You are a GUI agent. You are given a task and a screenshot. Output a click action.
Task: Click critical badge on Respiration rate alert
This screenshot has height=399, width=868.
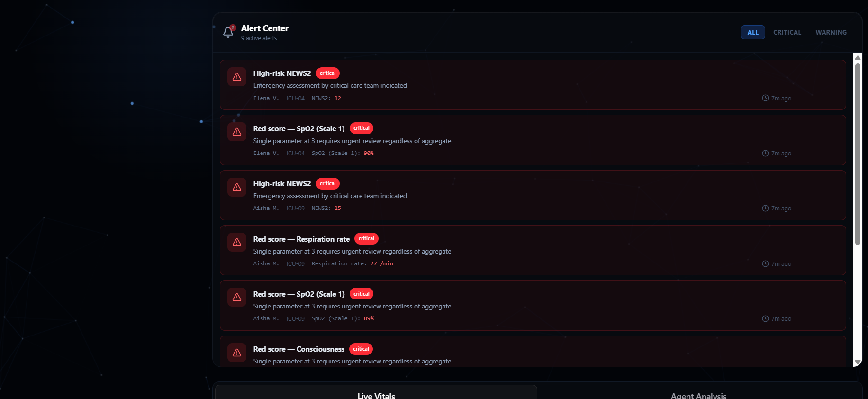pos(366,238)
